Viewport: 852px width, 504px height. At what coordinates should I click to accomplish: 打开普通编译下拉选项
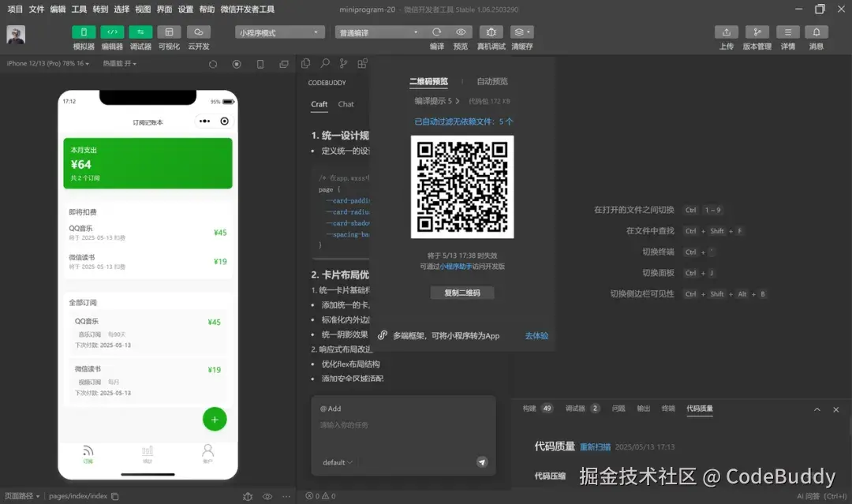379,32
